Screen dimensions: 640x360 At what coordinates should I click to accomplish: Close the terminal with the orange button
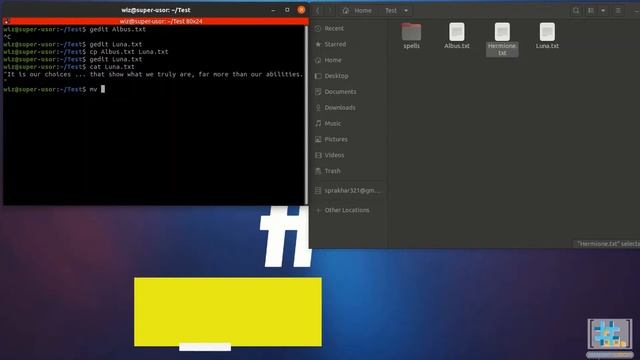tap(301, 10)
